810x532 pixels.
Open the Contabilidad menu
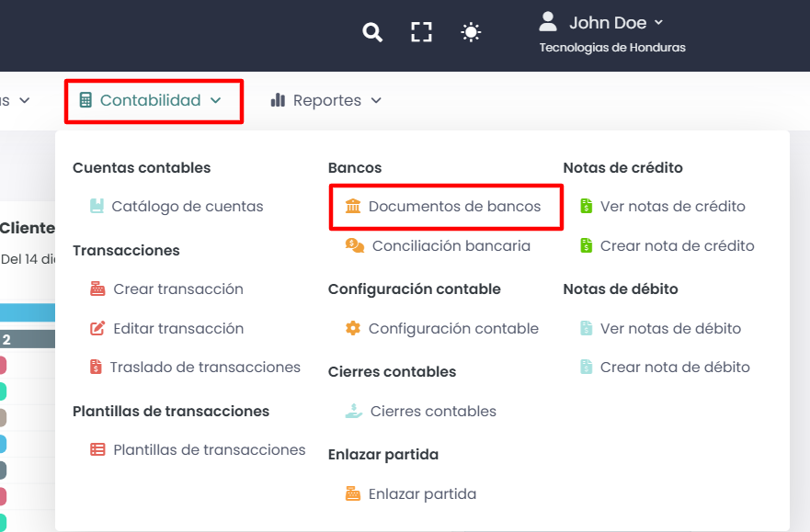pos(151,100)
